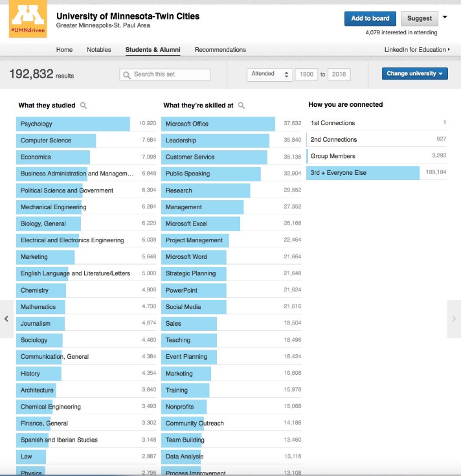Choose the Chemistry bar
461x476 pixels.
[x=86, y=290]
